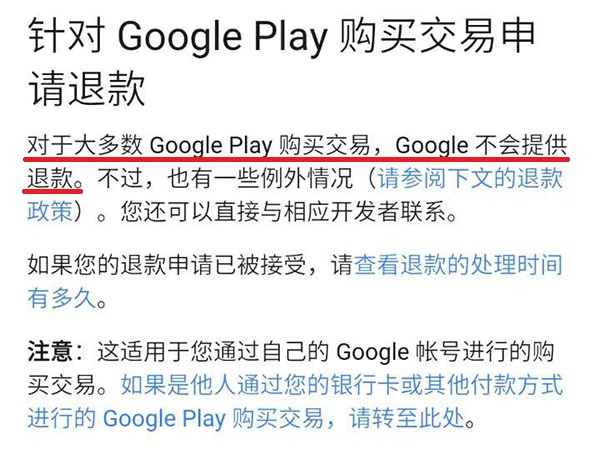Click the 请转至此处 link ending
Screen dimensions: 600x454
click(x=407, y=418)
